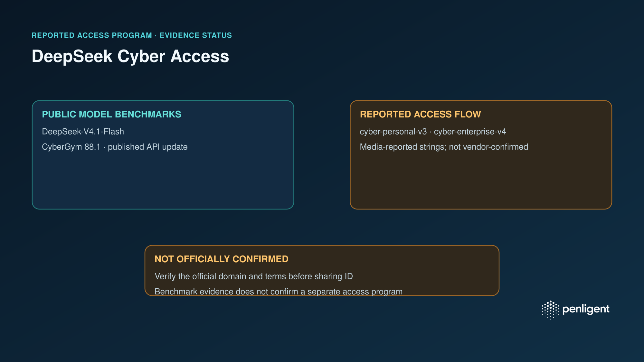The image size is (644, 362).
Task: Click 'Media-reported strings; not vendor-confirmed'
Action: [x=444, y=147]
